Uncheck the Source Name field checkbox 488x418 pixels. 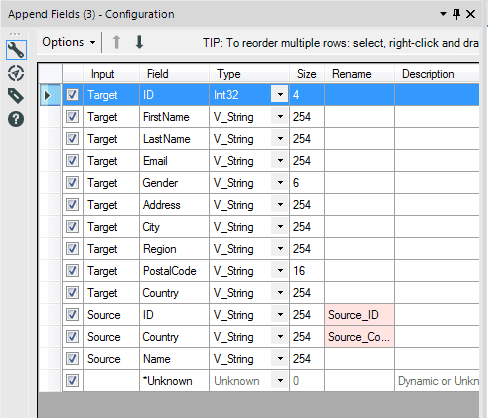[72, 359]
